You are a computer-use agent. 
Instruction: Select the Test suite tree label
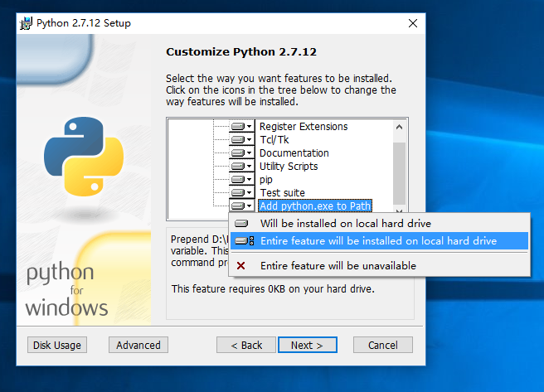(283, 192)
